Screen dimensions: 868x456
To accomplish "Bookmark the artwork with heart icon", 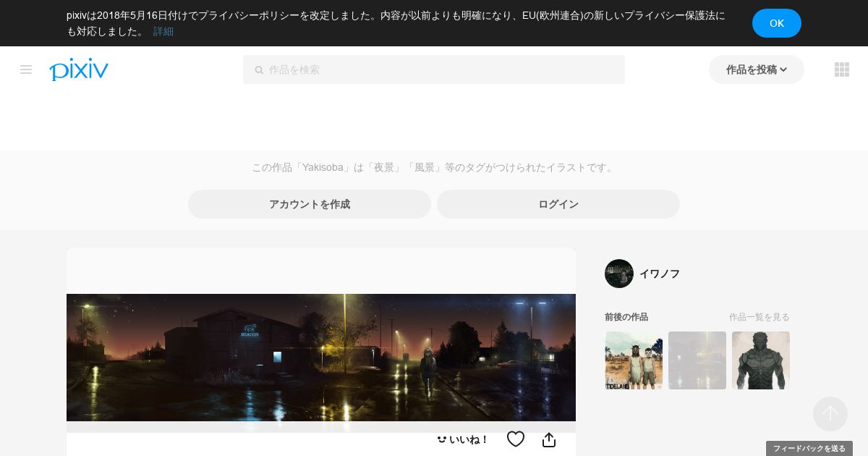I will pyautogui.click(x=516, y=439).
